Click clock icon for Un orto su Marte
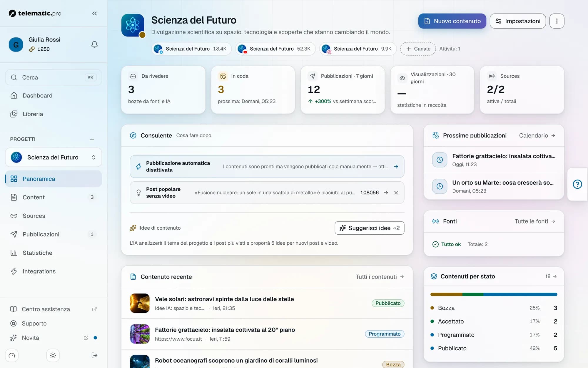Image resolution: width=588 pixels, height=368 pixels. pos(440,186)
